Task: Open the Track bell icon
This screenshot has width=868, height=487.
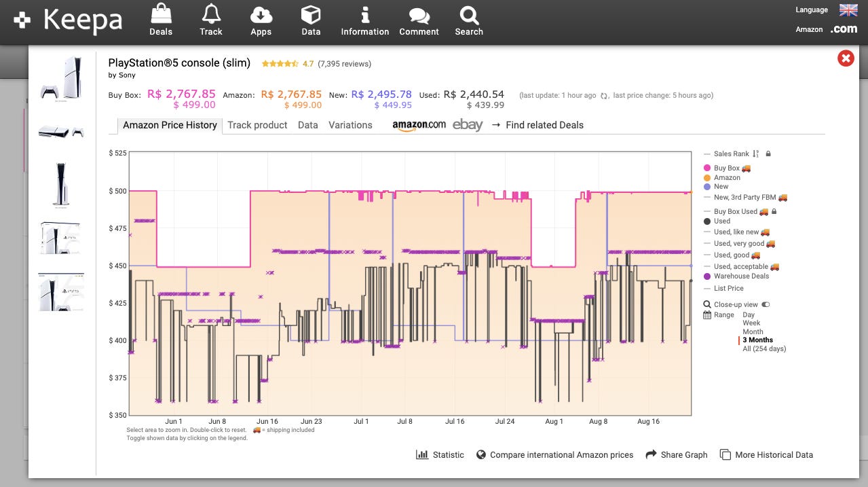Action: (x=211, y=14)
